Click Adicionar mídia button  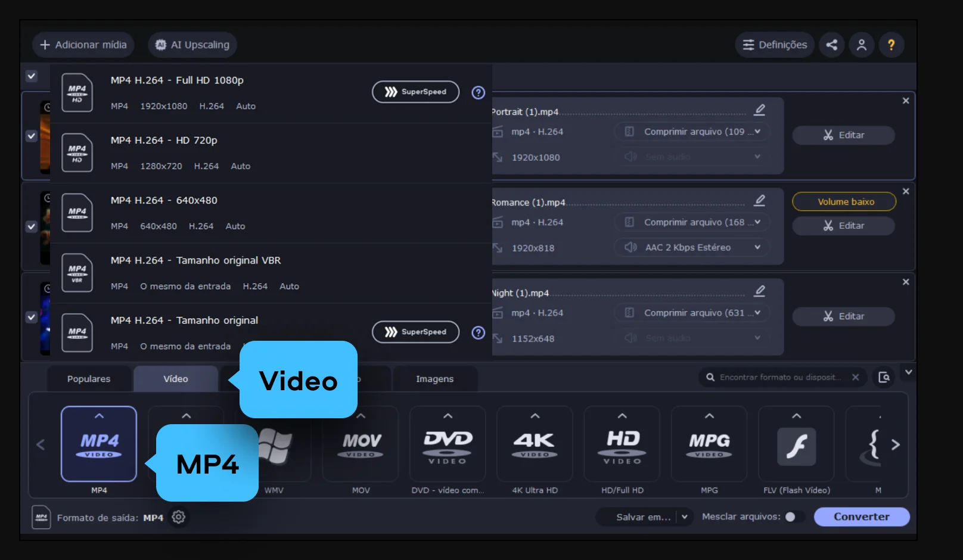(x=83, y=45)
